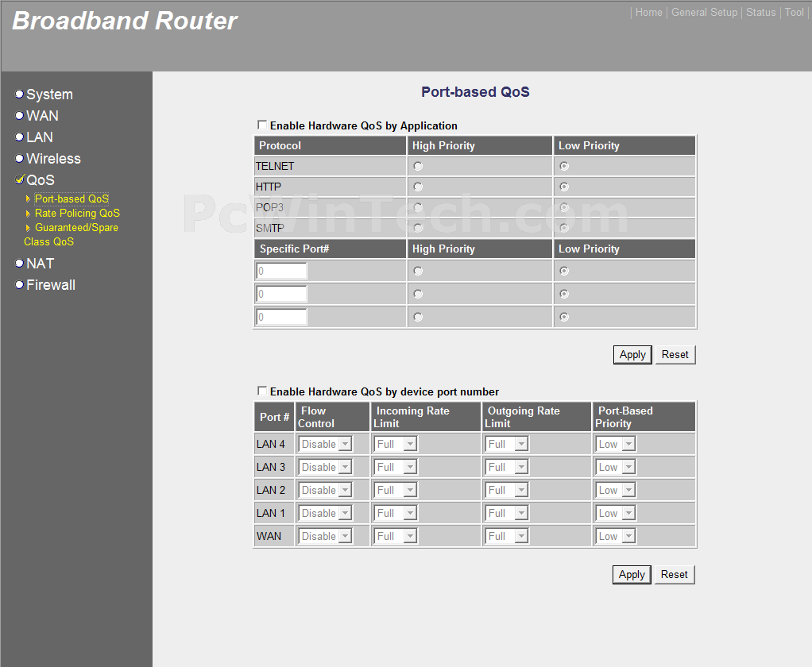Reset the device port QoS settings
The width and height of the screenshot is (812, 667).
coord(675,574)
